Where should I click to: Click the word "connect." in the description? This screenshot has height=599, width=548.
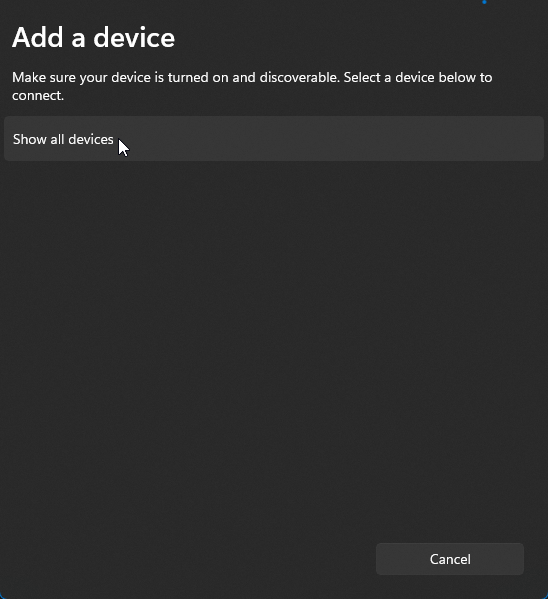click(38, 96)
